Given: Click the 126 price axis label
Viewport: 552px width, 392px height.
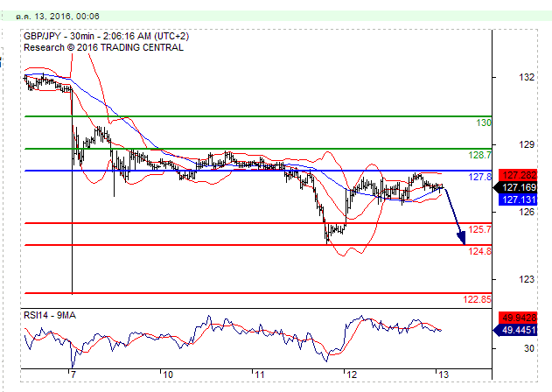Looking at the screenshot, I should coord(527,212).
